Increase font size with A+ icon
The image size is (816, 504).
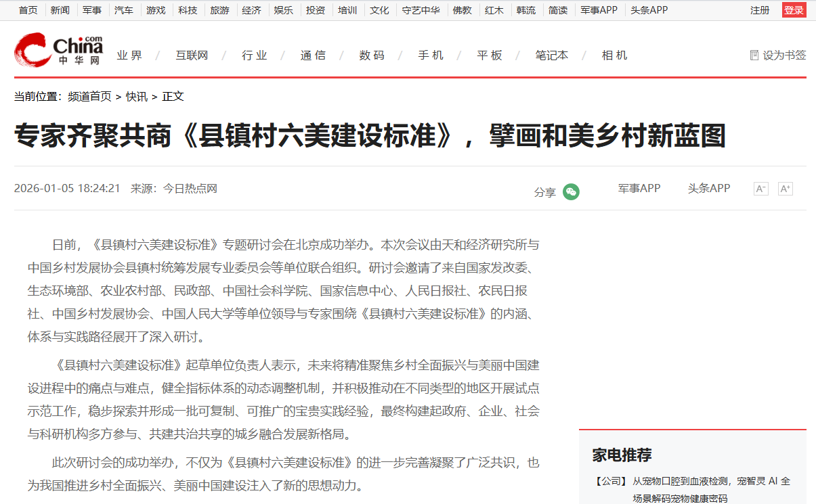(x=785, y=189)
